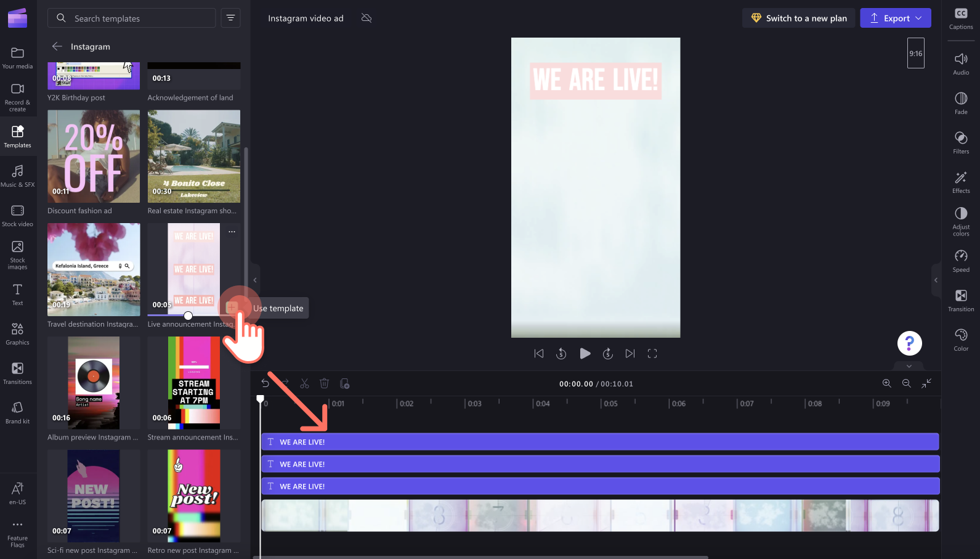This screenshot has width=980, height=559.
Task: Open the Music & SFX panel
Action: pos(17,176)
